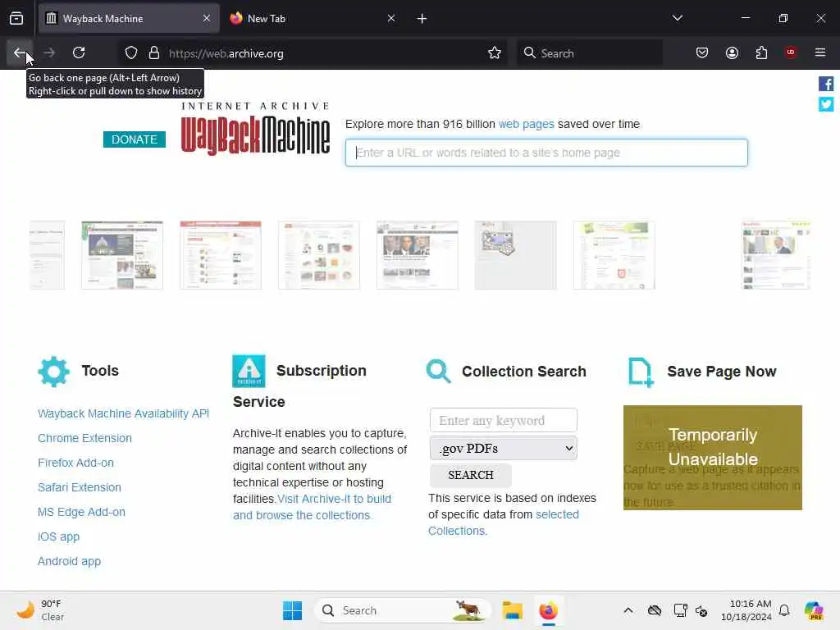
Task: Click the Forward navigation arrow
Action: (x=49, y=52)
